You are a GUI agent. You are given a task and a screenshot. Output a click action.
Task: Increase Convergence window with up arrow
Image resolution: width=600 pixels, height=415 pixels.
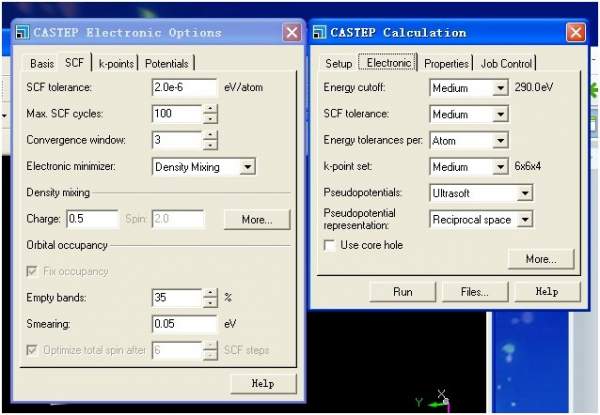click(x=210, y=136)
